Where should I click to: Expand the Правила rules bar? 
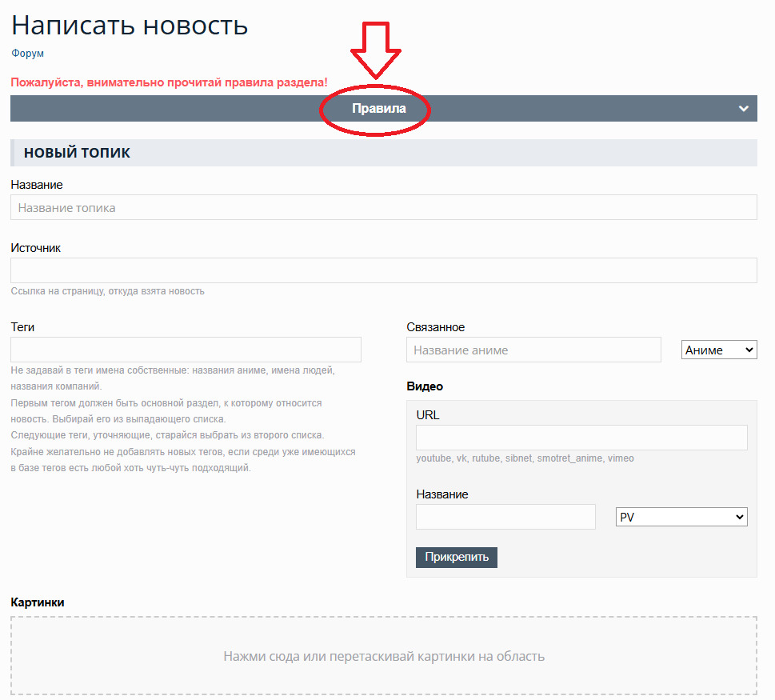378,109
